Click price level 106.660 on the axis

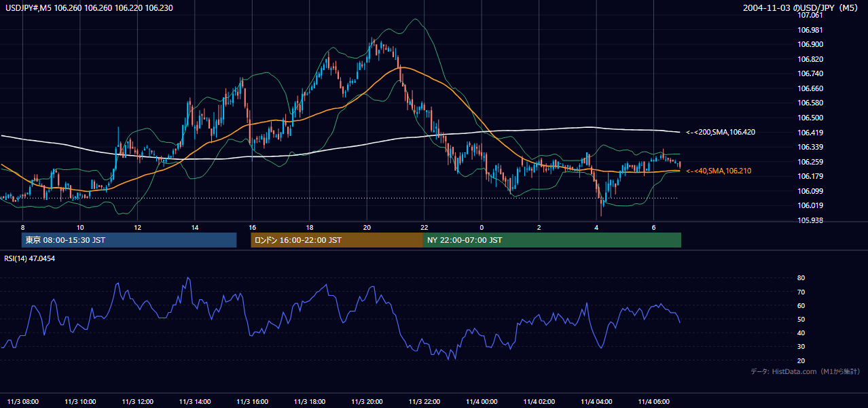811,88
